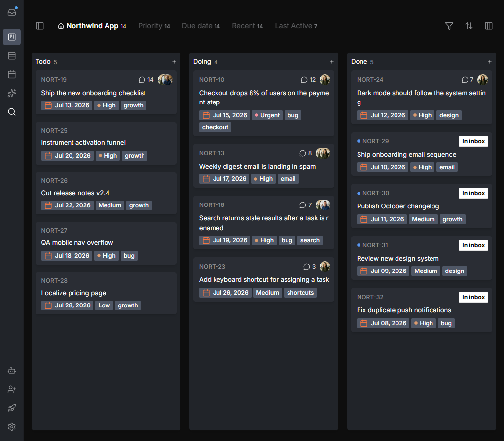This screenshot has width=504, height=441.
Task: Open the filter funnel icon
Action: coord(449,26)
